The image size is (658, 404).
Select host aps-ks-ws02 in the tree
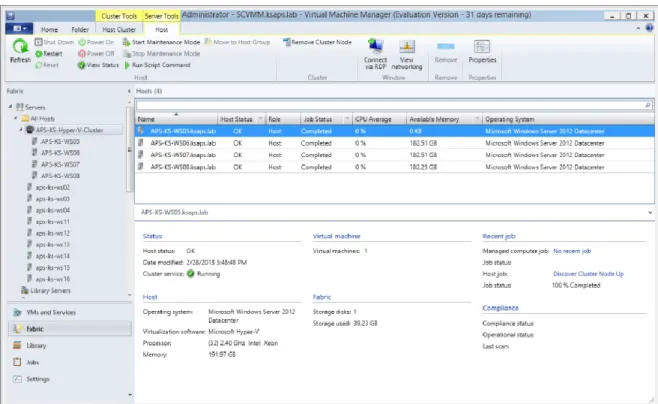pos(52,187)
